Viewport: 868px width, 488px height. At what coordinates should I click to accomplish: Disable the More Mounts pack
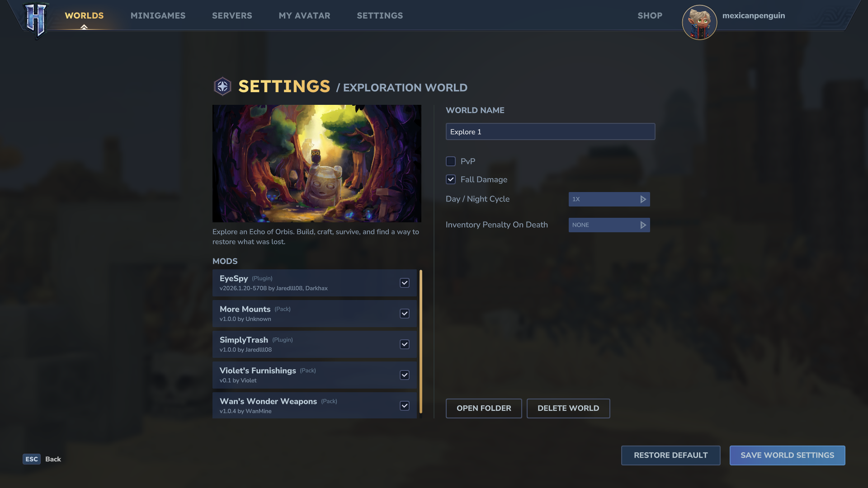[x=405, y=314]
